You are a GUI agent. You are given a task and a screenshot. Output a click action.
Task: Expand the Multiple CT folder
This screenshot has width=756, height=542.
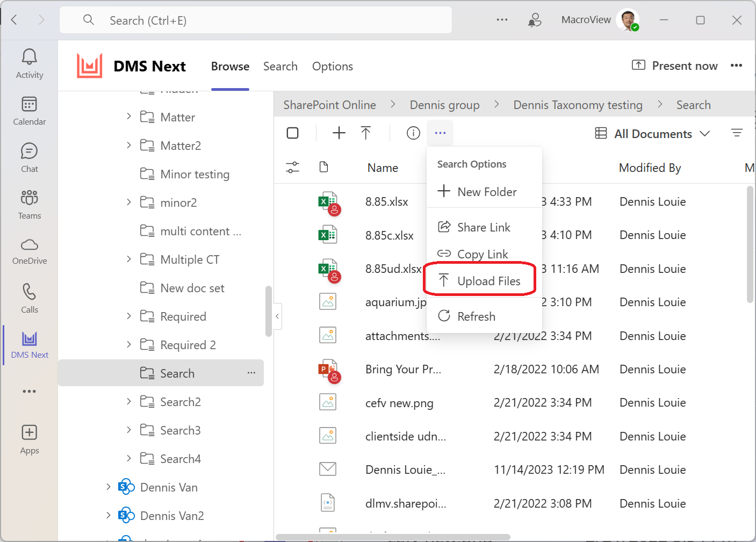pos(129,258)
